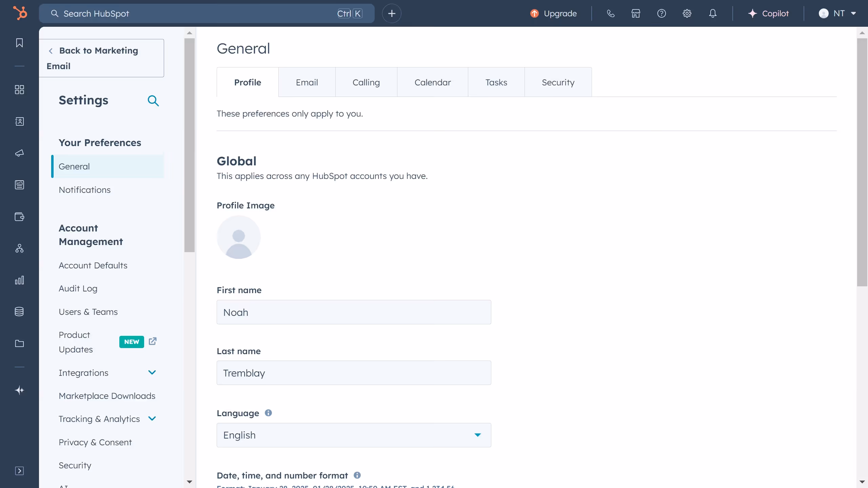Open the Library folder icon in sidebar
Screen dimensions: 868x488
[x=19, y=344]
